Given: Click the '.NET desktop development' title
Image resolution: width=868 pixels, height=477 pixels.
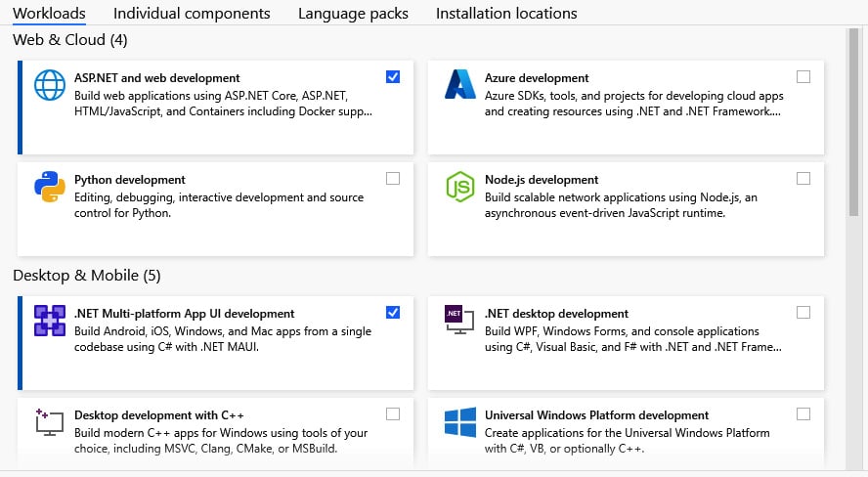Looking at the screenshot, I should pyautogui.click(x=556, y=314).
